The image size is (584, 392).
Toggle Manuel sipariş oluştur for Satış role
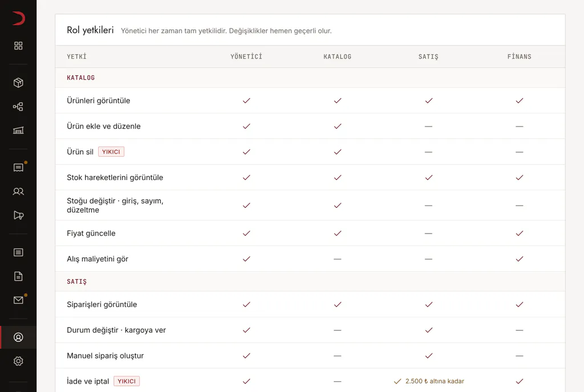(x=428, y=356)
